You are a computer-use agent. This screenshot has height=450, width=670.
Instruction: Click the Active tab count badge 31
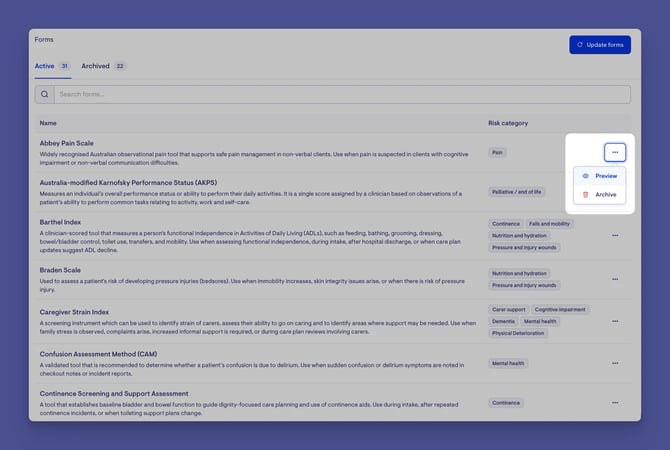pyautogui.click(x=65, y=66)
